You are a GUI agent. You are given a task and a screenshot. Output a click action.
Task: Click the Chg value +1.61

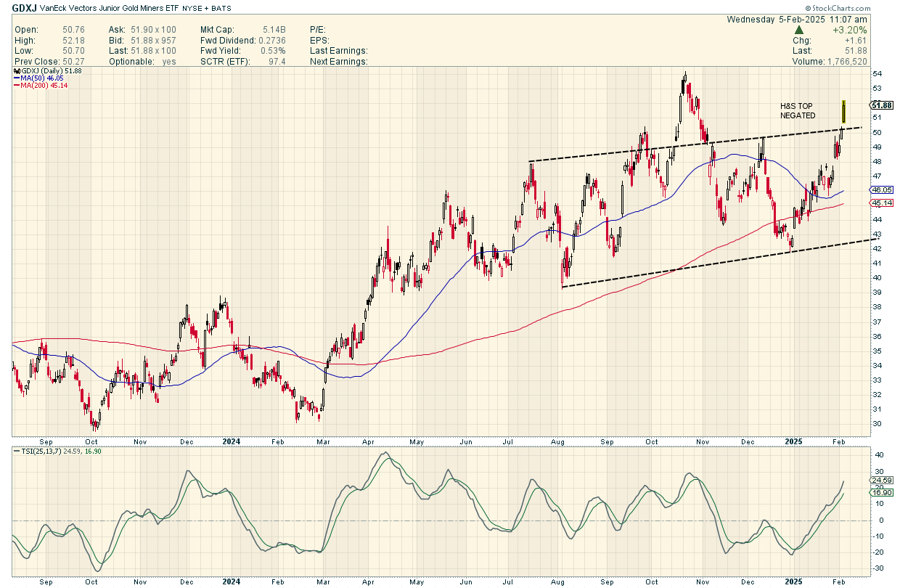[856, 41]
